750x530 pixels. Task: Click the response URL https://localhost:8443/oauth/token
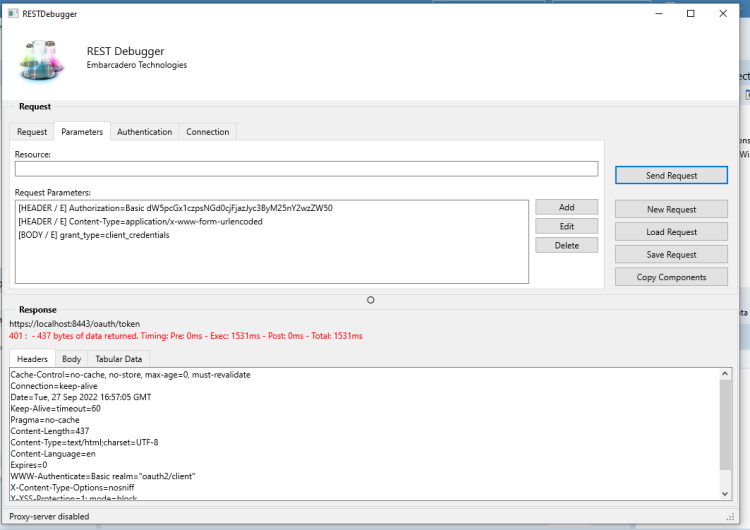(x=75, y=324)
